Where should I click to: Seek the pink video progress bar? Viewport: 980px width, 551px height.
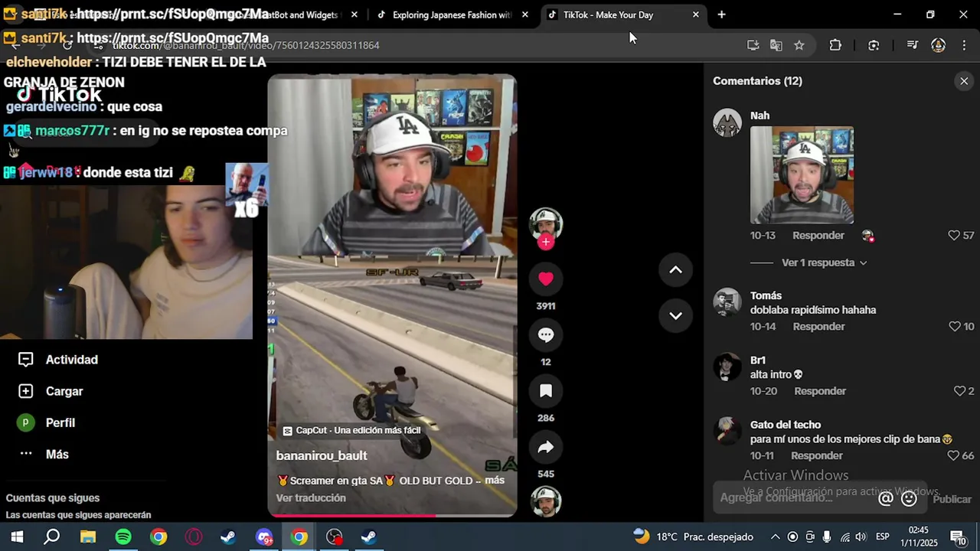392,515
